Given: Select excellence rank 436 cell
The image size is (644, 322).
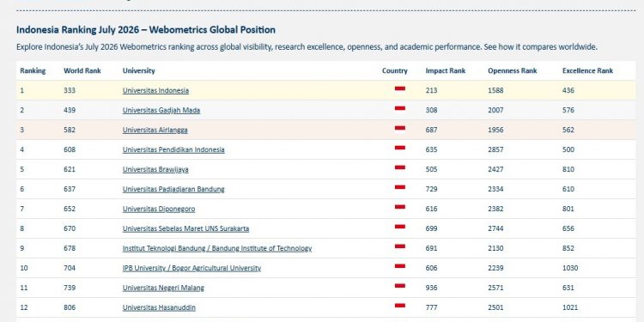Looking at the screenshot, I should [x=568, y=90].
